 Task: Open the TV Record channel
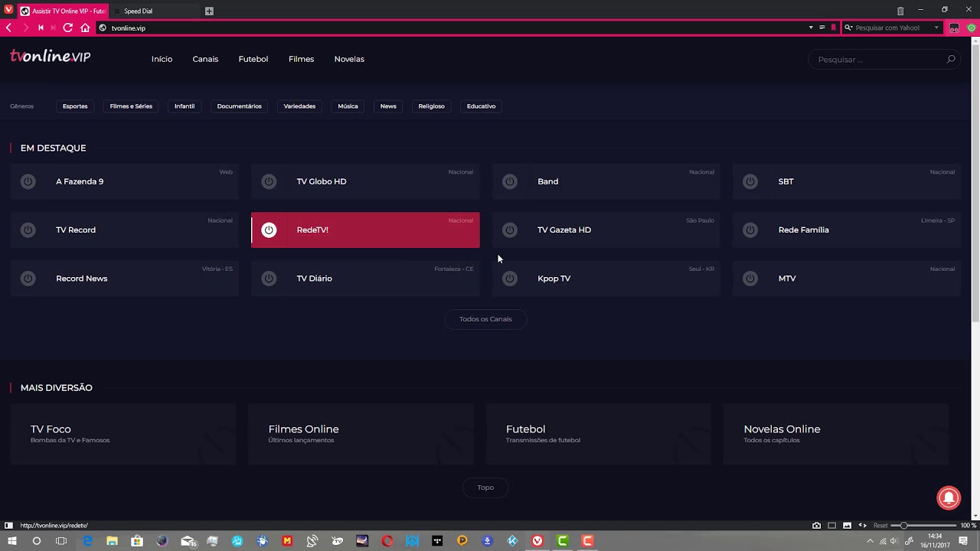[125, 230]
